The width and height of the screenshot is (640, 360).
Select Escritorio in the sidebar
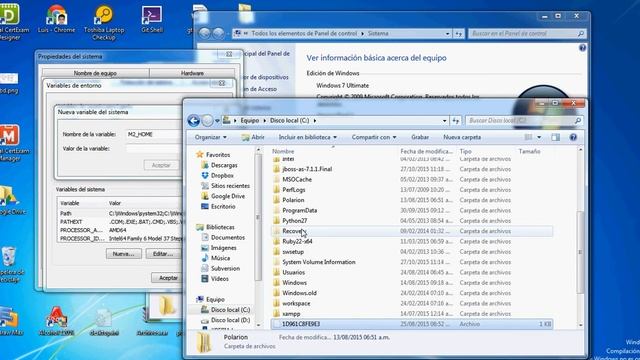click(223, 207)
